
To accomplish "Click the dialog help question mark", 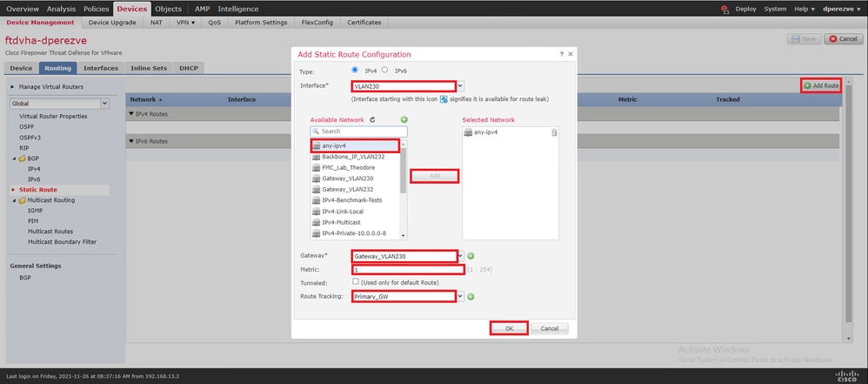I will (561, 54).
